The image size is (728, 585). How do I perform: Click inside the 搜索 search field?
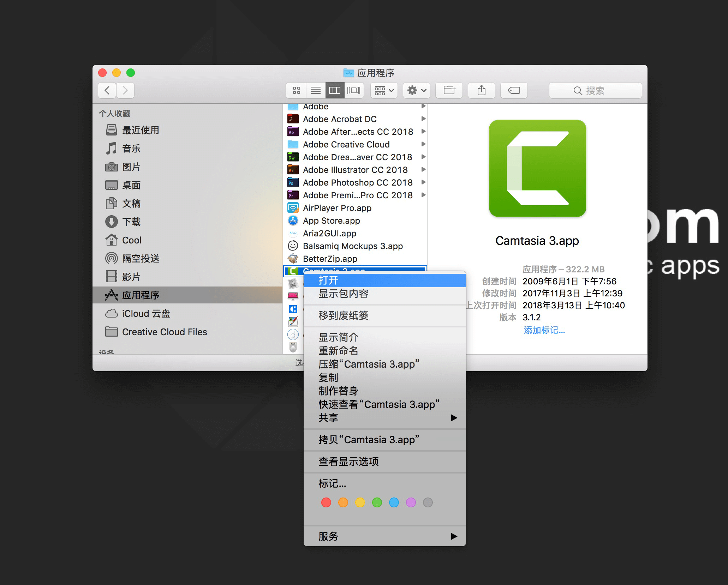click(595, 90)
